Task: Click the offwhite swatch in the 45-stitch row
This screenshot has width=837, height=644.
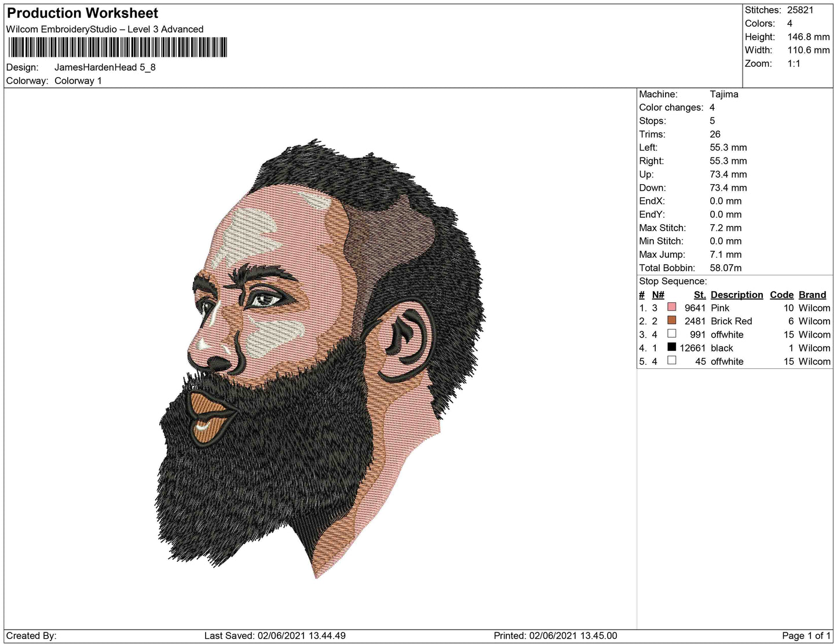Action: coord(672,361)
